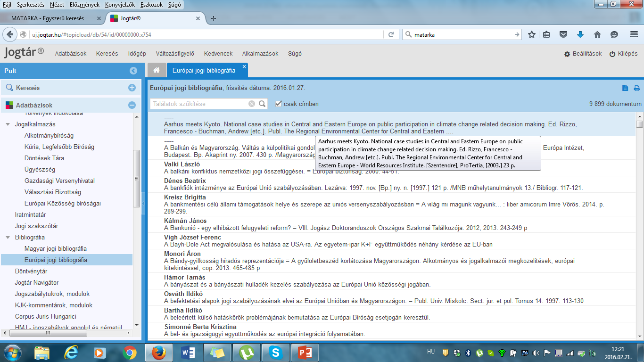The image size is (644, 362).
Task: Click the print icon
Action: pyautogui.click(x=637, y=88)
